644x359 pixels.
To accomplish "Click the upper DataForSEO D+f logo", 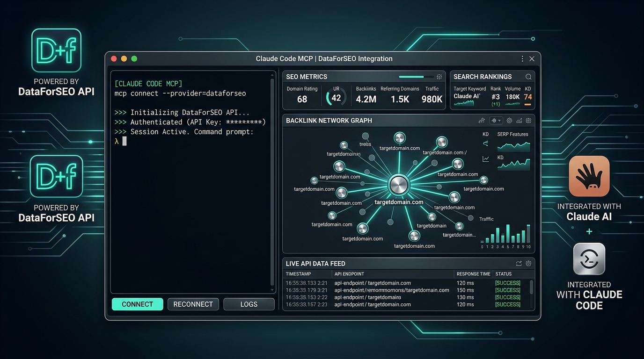I will [56, 50].
